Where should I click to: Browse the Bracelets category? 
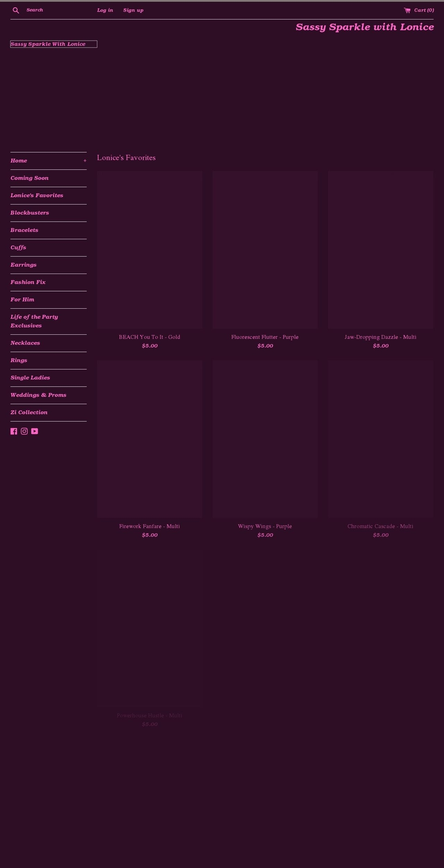click(x=25, y=230)
